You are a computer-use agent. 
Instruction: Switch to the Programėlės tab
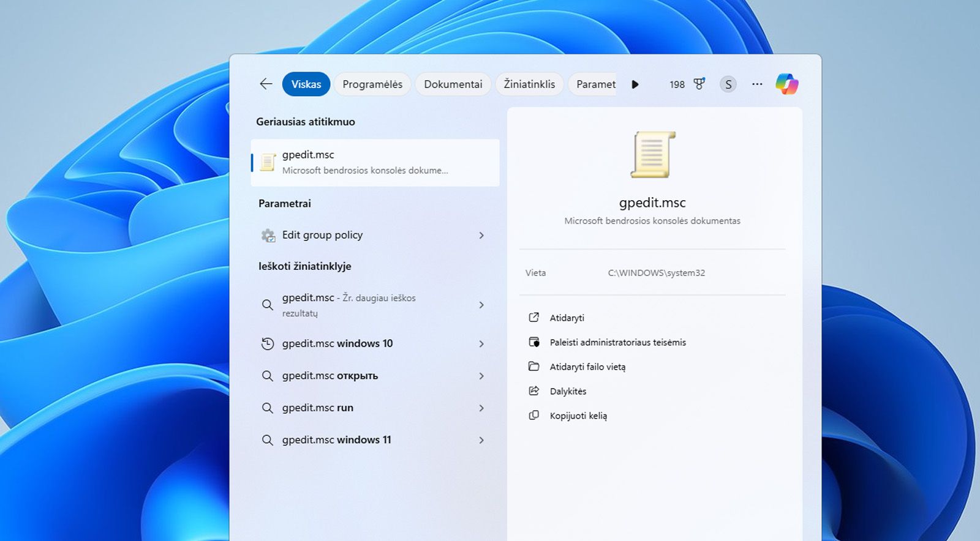pyautogui.click(x=372, y=84)
